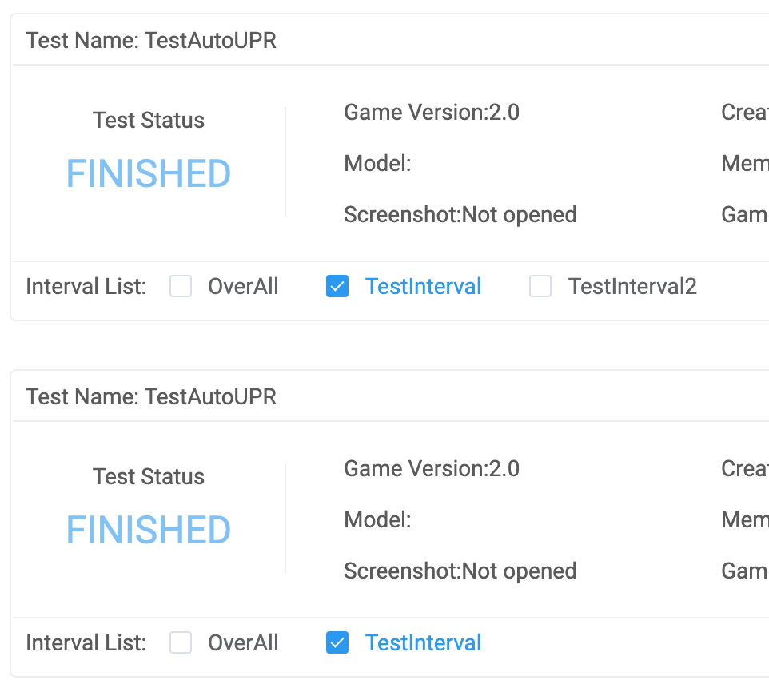Click Game Version:2.0 in second test card
Image resolution: width=769 pixels, height=700 pixels.
[x=432, y=469]
